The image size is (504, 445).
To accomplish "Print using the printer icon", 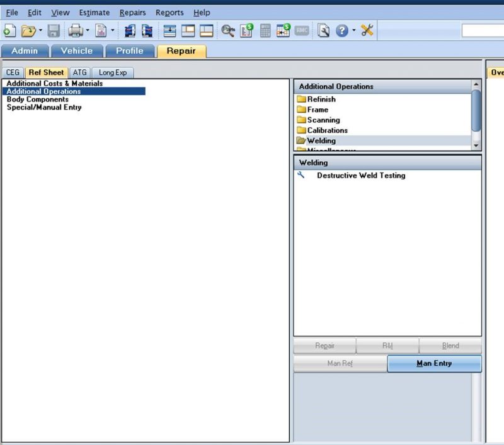I will (76, 30).
